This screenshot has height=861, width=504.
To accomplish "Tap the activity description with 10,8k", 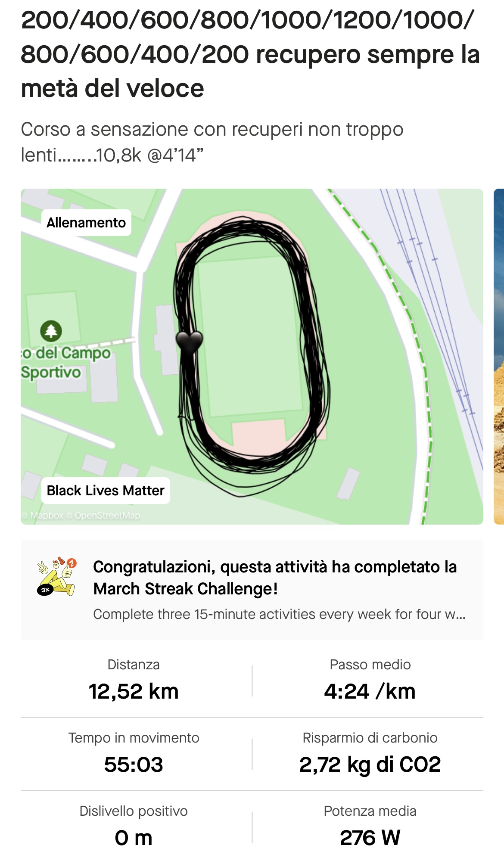I will [212, 142].
